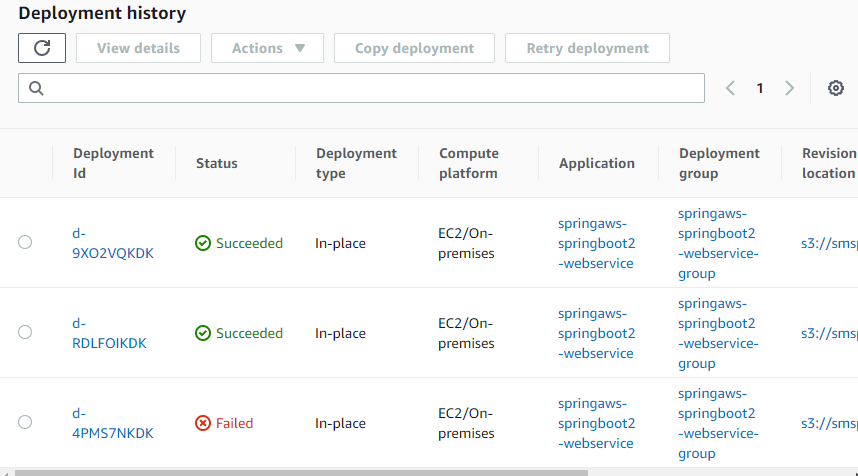Click the Retry deployment button
Image resolution: width=858 pixels, height=476 pixels.
click(x=587, y=48)
